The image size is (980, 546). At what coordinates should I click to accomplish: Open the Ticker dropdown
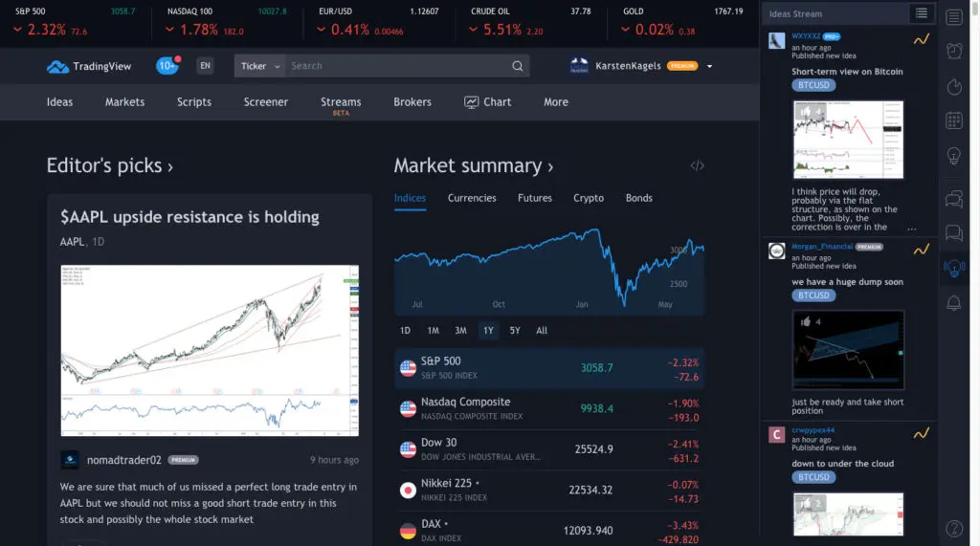(x=258, y=66)
